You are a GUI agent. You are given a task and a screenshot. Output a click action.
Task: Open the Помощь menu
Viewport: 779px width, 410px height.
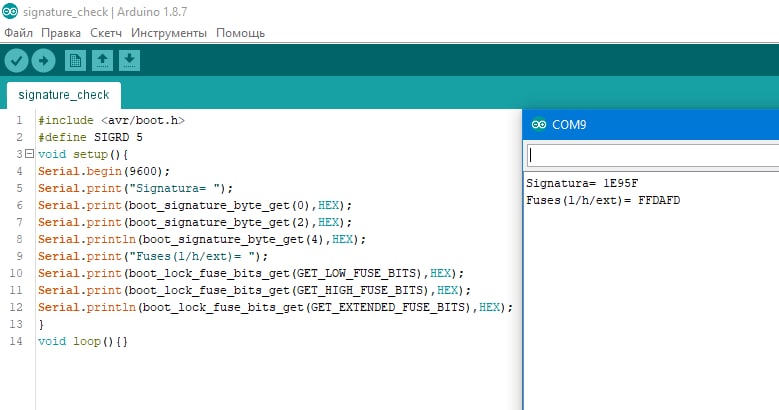tap(240, 33)
